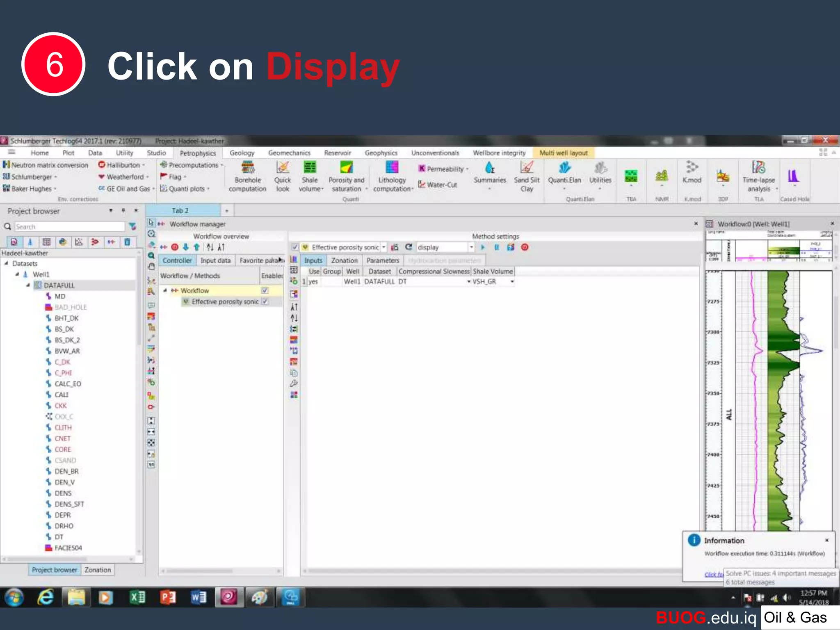Switch to the Geology ribbon tab
Viewport: 840px width, 630px height.
coord(242,153)
